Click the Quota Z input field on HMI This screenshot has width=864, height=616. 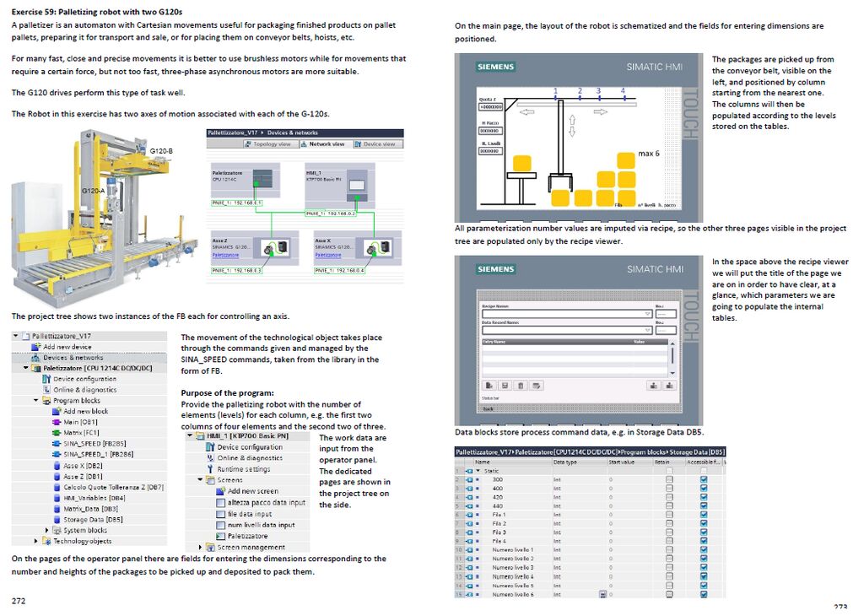(x=490, y=107)
